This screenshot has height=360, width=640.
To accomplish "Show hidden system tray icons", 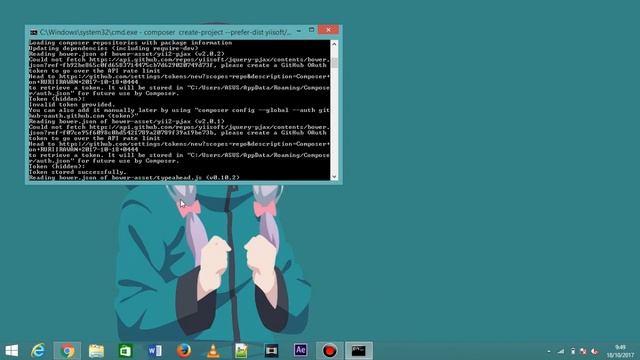I will pyautogui.click(x=549, y=351).
